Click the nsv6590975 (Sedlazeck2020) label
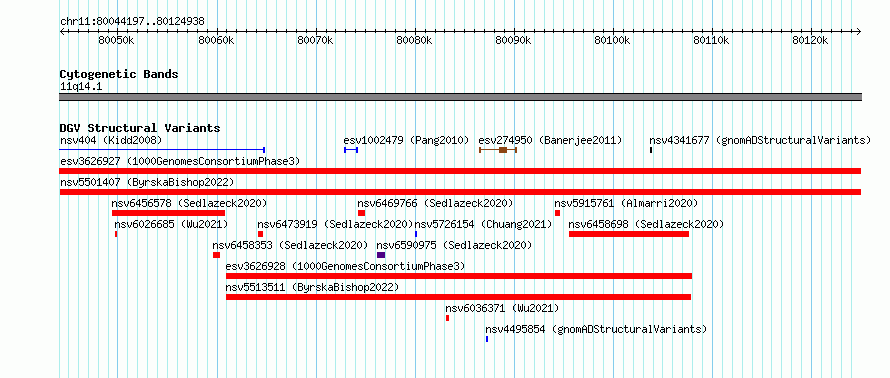This screenshot has height=378, width=890. [x=455, y=245]
